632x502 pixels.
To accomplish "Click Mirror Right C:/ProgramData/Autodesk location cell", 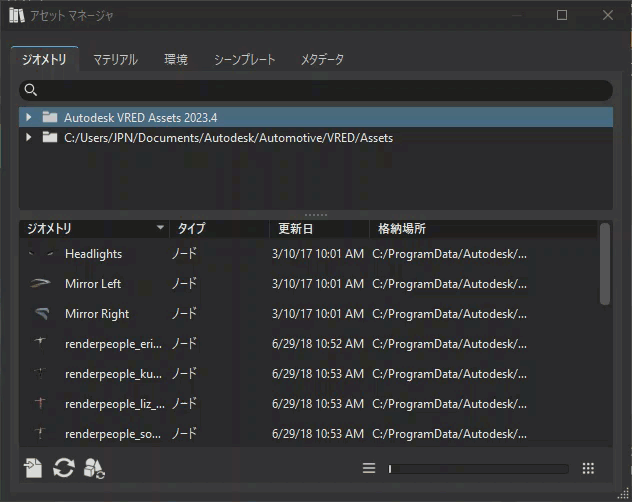I will 449,314.
